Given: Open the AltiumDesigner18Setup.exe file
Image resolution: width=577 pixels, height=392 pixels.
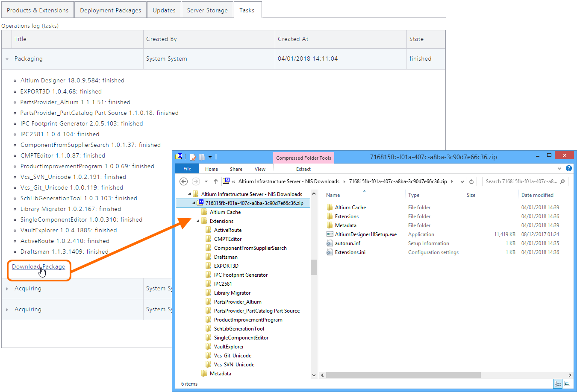Looking at the screenshot, I should [365, 234].
